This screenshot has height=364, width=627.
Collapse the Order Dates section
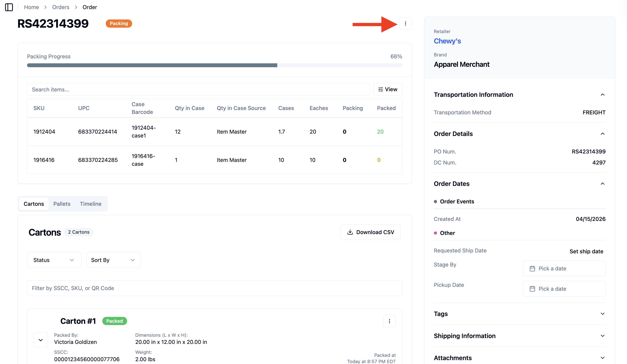point(603,184)
